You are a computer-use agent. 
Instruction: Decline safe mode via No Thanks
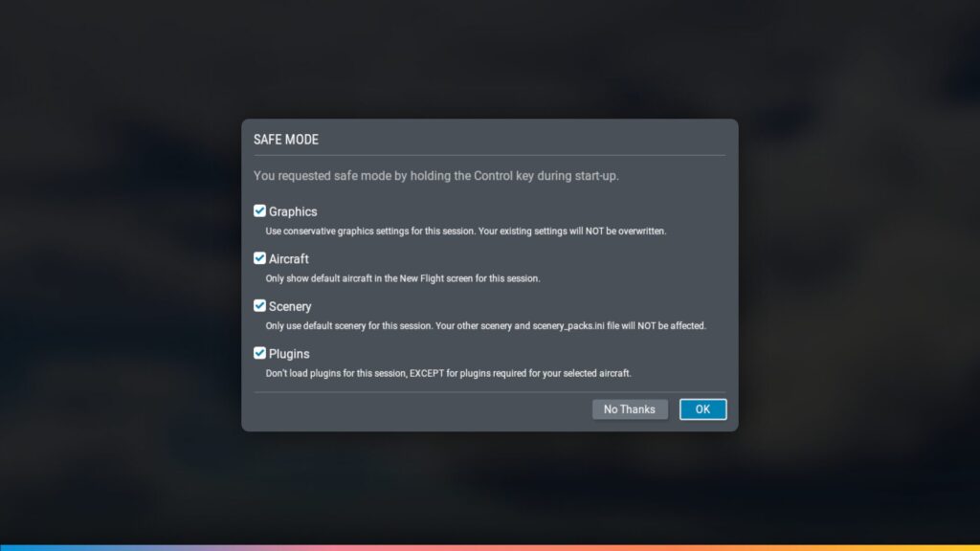pyautogui.click(x=630, y=409)
